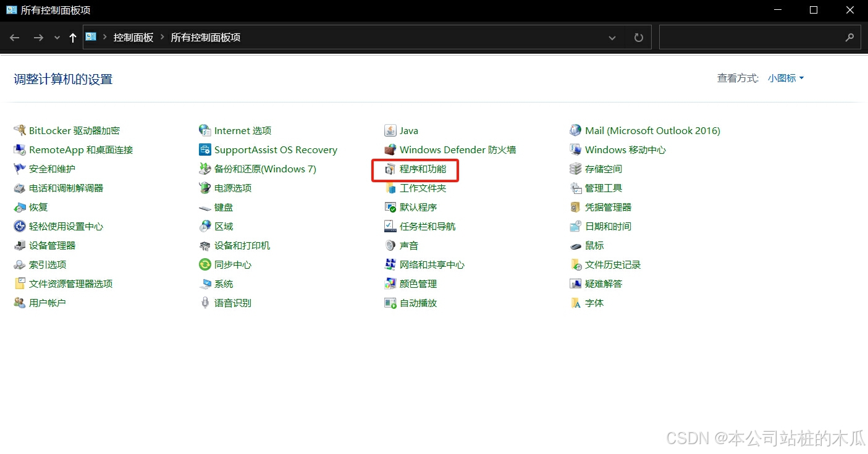Go back with the left arrow
The image size is (868, 454).
15,38
